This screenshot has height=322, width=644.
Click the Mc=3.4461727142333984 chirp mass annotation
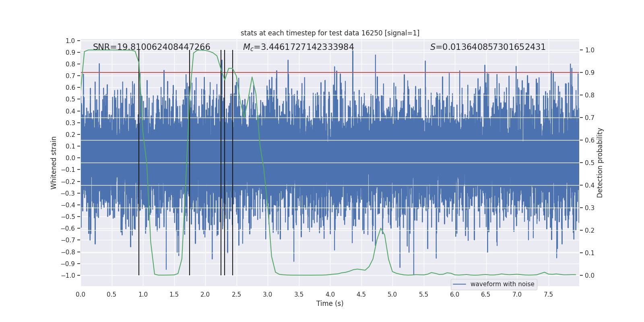pos(299,47)
